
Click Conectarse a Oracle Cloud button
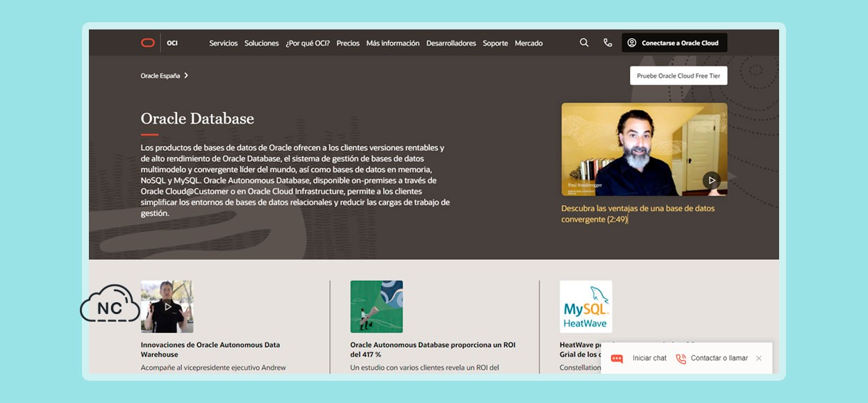pyautogui.click(x=674, y=43)
